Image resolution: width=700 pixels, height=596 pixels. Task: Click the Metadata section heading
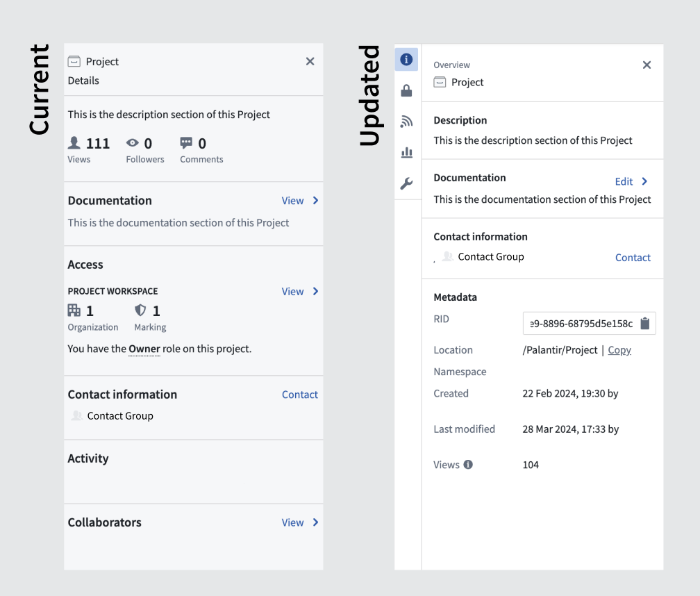click(455, 297)
